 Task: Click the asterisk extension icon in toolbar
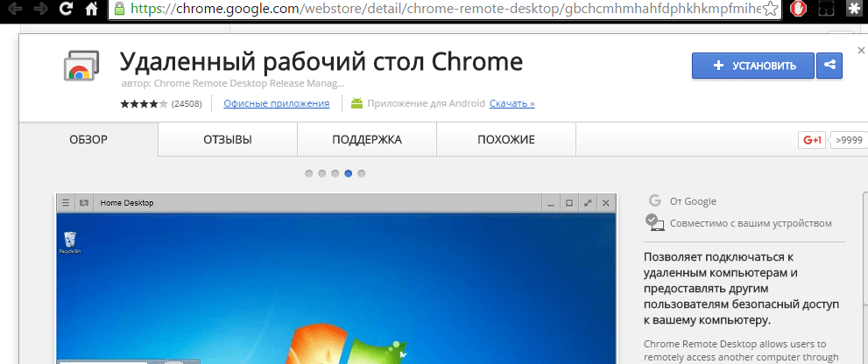coord(855,8)
